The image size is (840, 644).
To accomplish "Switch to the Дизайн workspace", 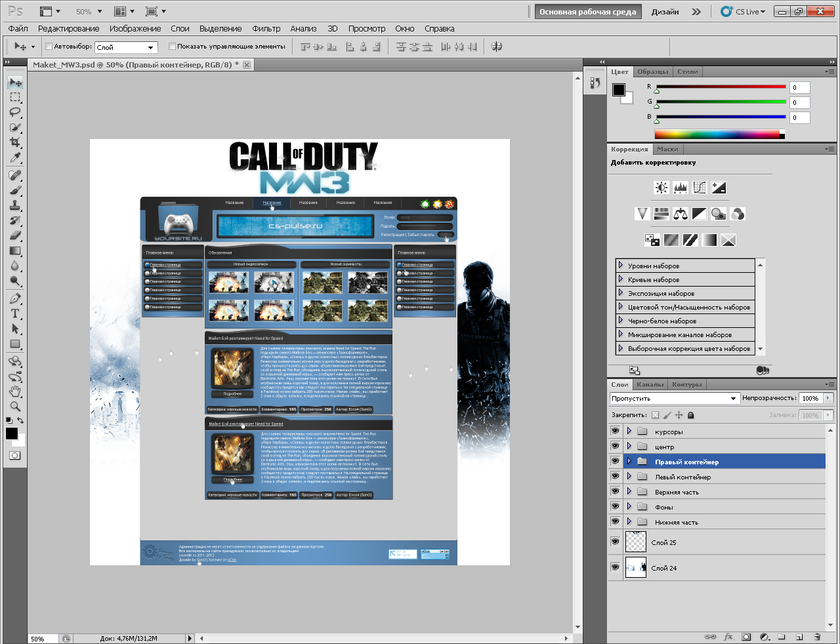I will click(x=665, y=12).
